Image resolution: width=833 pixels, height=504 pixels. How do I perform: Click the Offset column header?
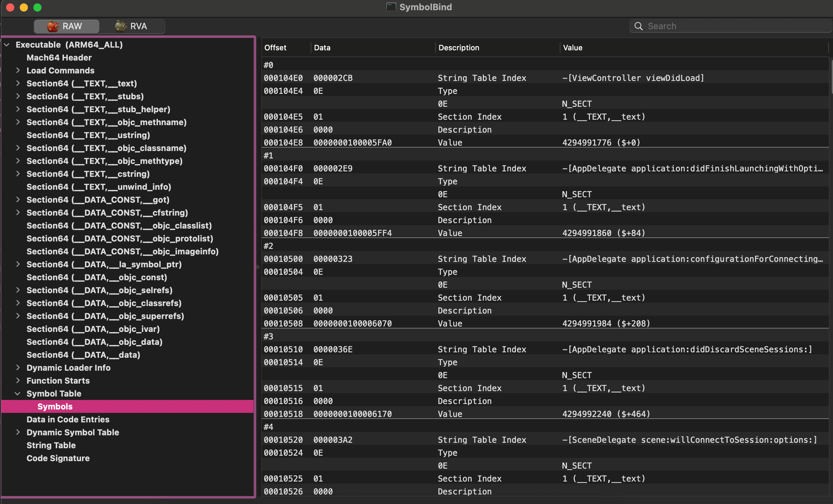pos(286,48)
